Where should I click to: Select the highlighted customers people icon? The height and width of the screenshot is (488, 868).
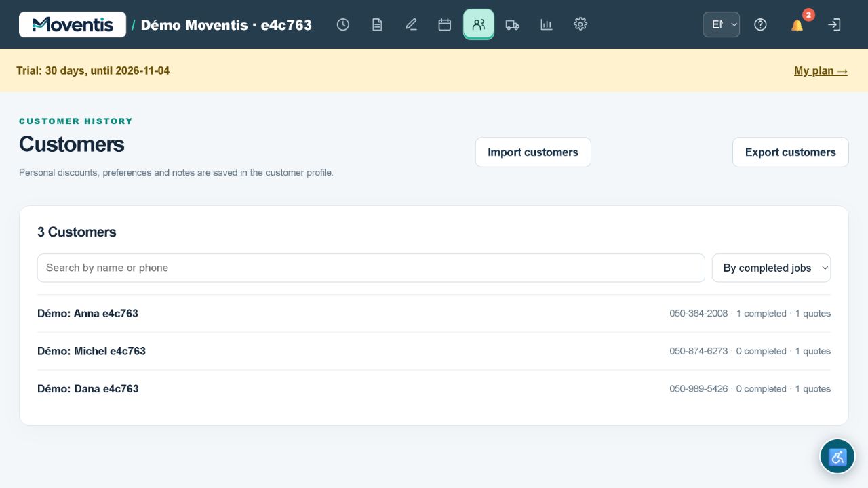coord(479,24)
